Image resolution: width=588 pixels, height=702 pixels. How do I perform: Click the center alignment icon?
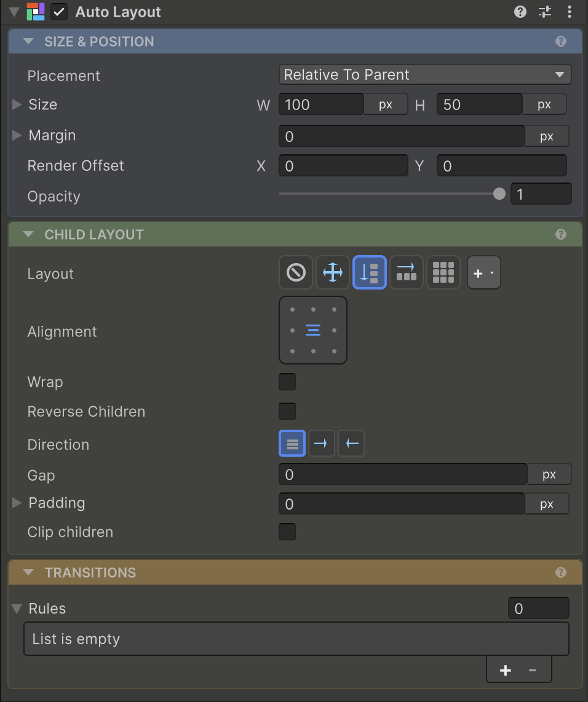point(313,330)
